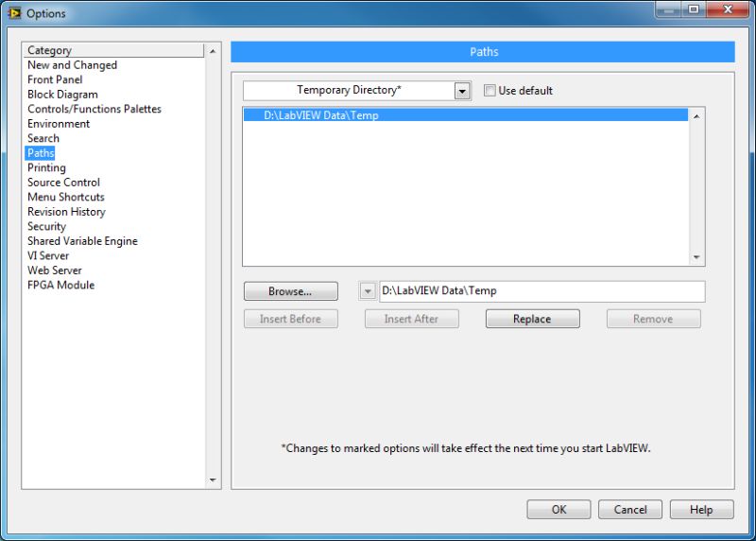Go to the Environment category
The image size is (756, 541).
pyautogui.click(x=59, y=124)
